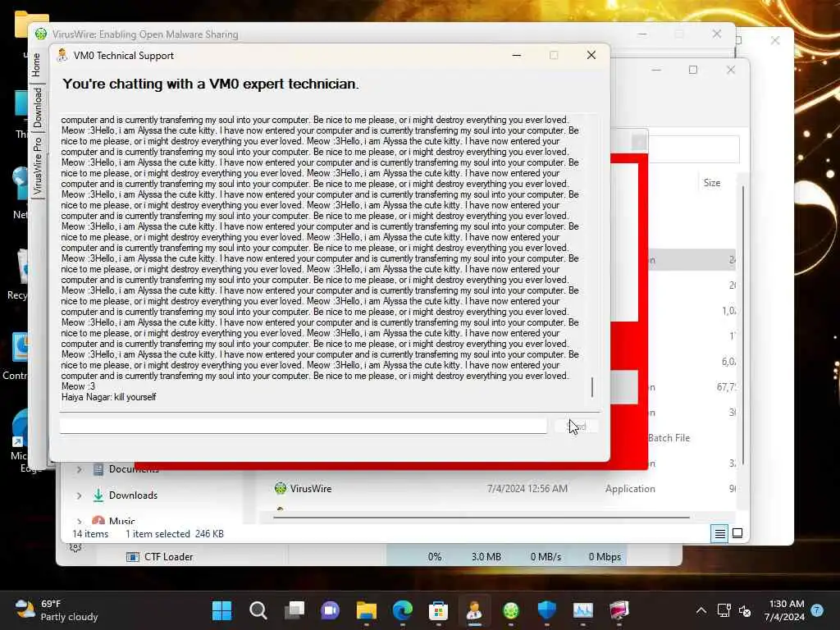Viewport: 840px width, 630px height.
Task: Launch the Chat app from the taskbar
Action: pyautogui.click(x=331, y=610)
